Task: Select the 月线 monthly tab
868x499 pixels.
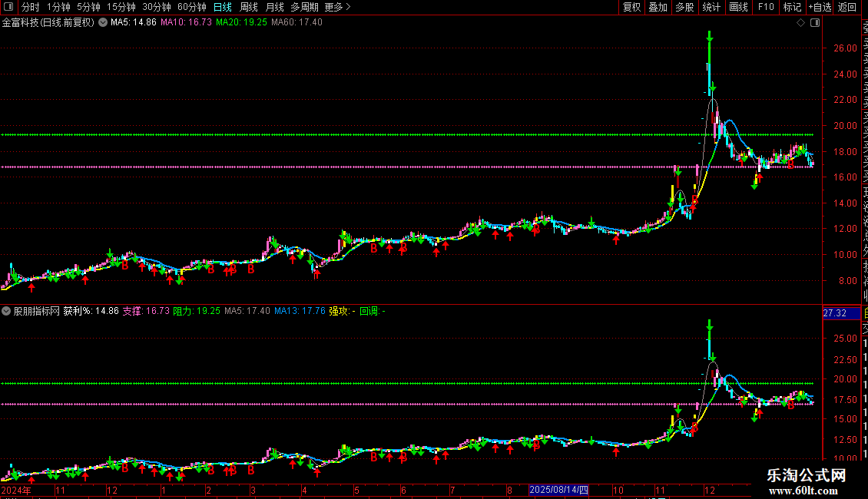Action: coord(274,7)
